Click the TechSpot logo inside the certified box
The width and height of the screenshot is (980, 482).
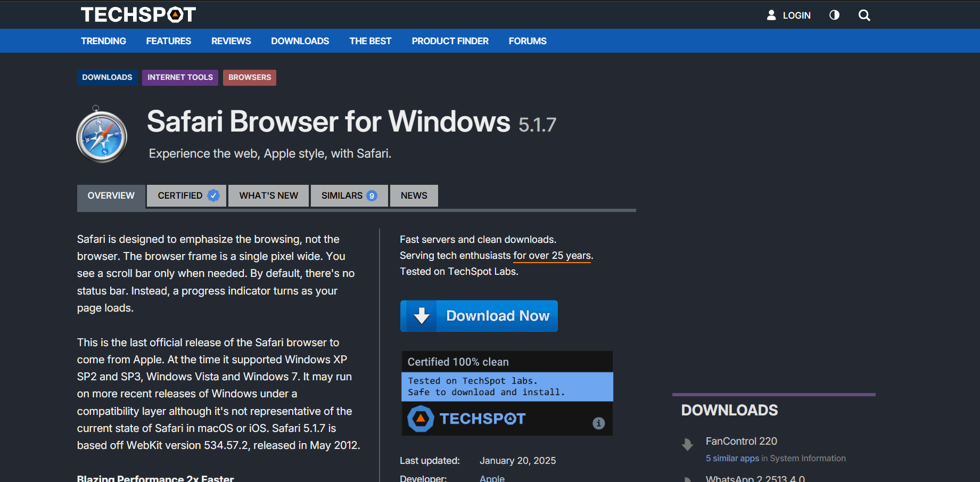point(466,419)
